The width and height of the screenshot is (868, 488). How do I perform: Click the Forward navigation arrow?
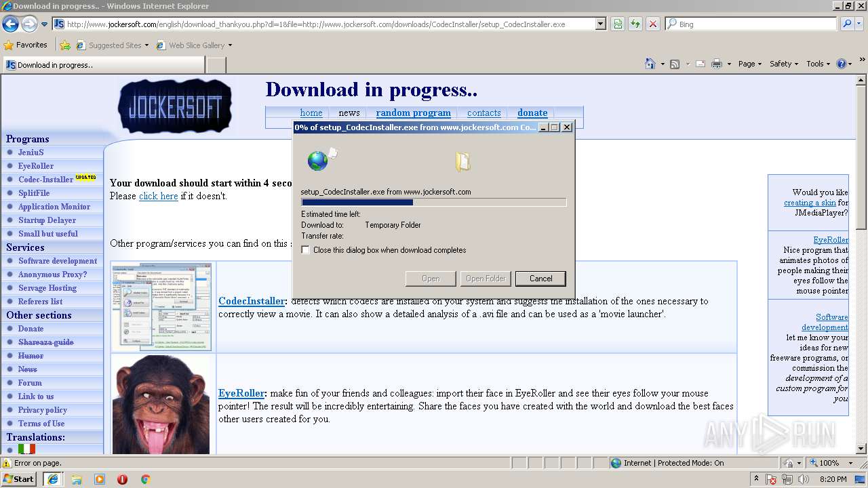pyautogui.click(x=28, y=24)
